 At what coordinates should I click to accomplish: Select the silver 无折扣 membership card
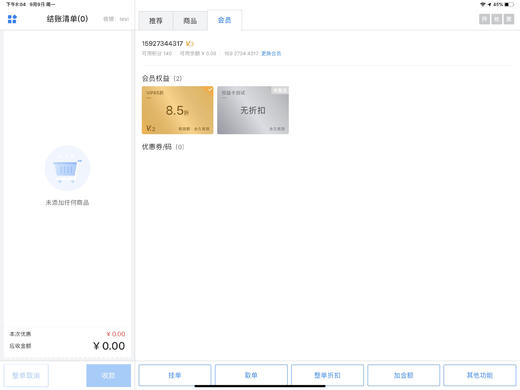point(253,110)
